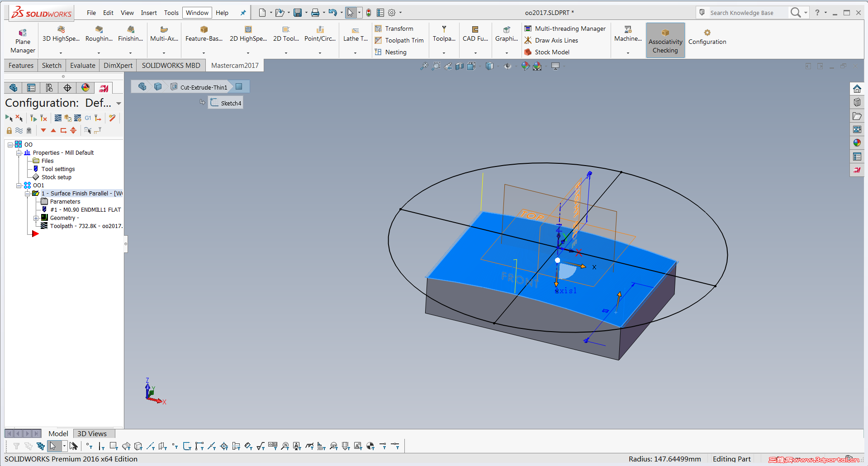
Task: Click the Toolpath Trim button
Action: point(399,40)
